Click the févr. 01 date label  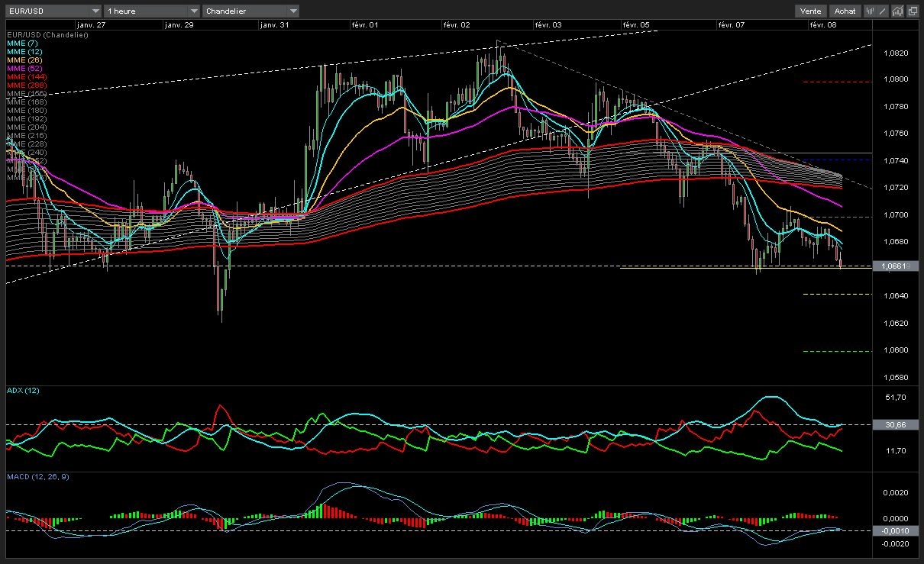(365, 25)
